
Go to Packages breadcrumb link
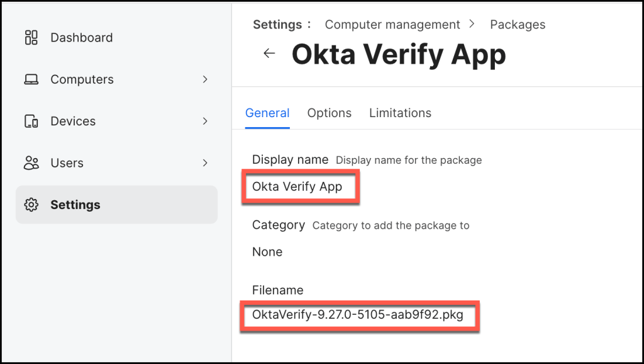(518, 25)
